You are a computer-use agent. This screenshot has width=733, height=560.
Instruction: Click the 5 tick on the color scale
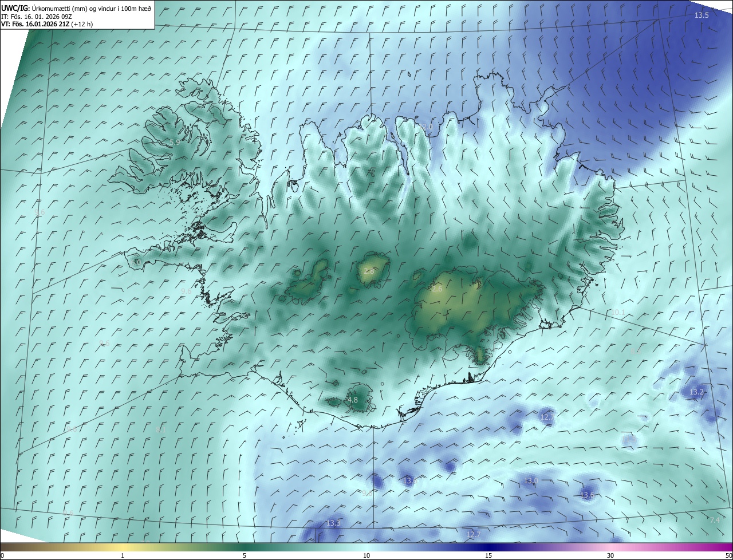tap(245, 556)
